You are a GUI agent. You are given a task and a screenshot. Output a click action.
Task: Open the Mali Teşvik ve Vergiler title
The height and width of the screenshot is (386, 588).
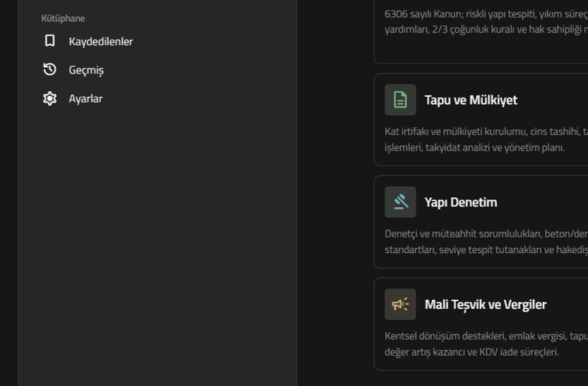486,304
